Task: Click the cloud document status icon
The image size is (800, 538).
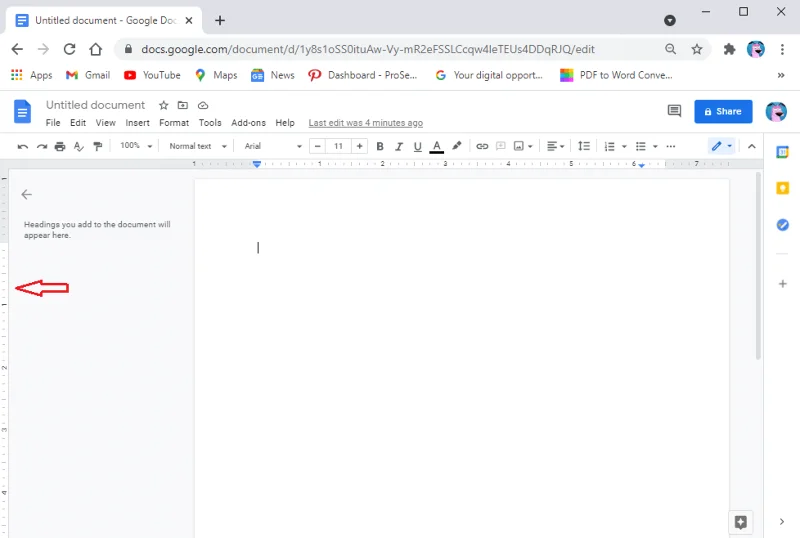Action: (x=203, y=106)
